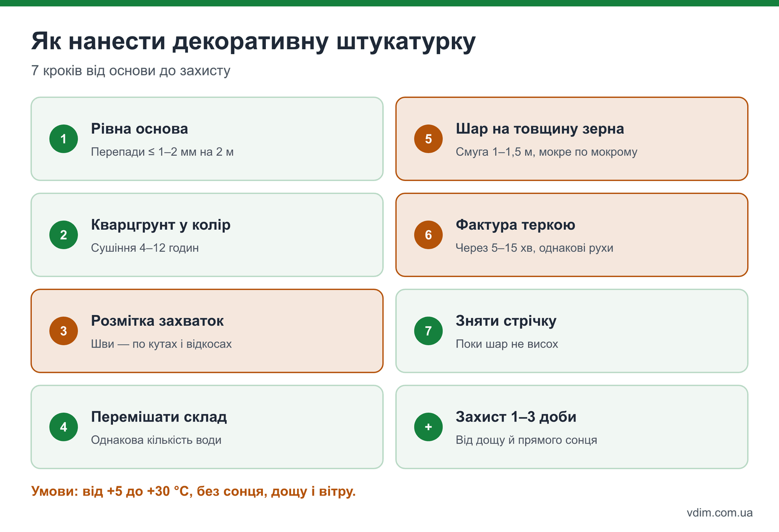Click 'Однакова кількість води' text
779x532 pixels.
(156, 440)
